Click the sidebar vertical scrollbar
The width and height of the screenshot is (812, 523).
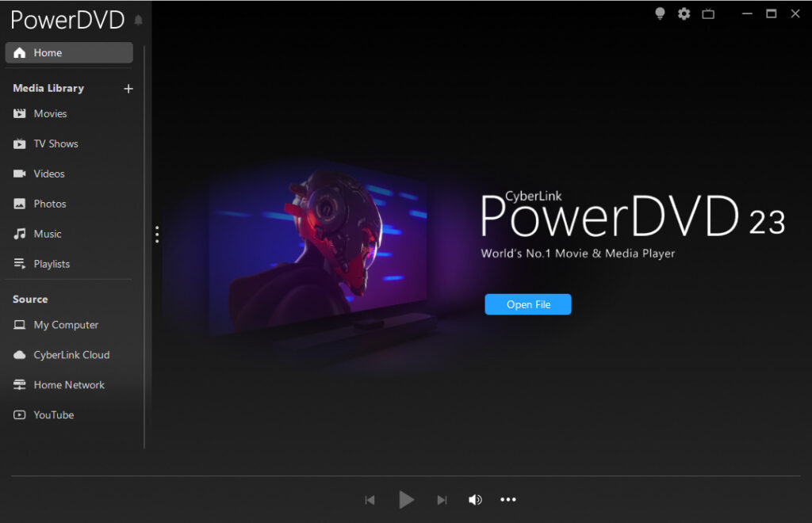[x=144, y=246]
